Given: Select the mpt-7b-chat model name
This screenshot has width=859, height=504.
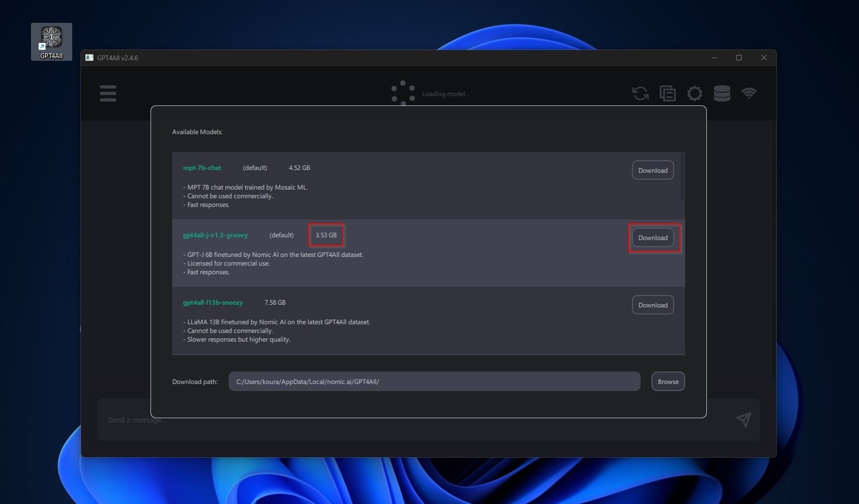Looking at the screenshot, I should 202,168.
